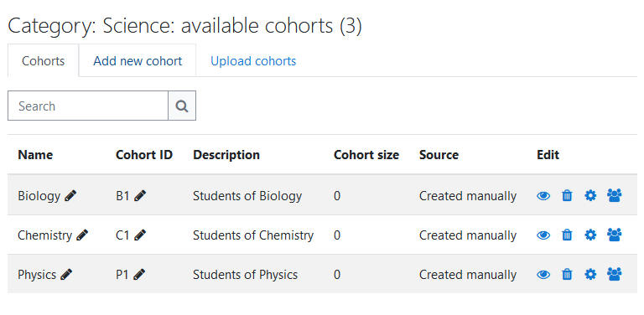Viewport: 644px width, 315px height.
Task: Open settings gear for Biology cohort
Action: pos(590,196)
